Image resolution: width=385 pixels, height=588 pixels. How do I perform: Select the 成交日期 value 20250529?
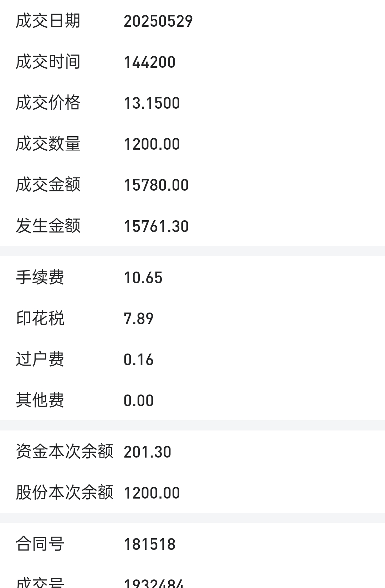(x=158, y=21)
